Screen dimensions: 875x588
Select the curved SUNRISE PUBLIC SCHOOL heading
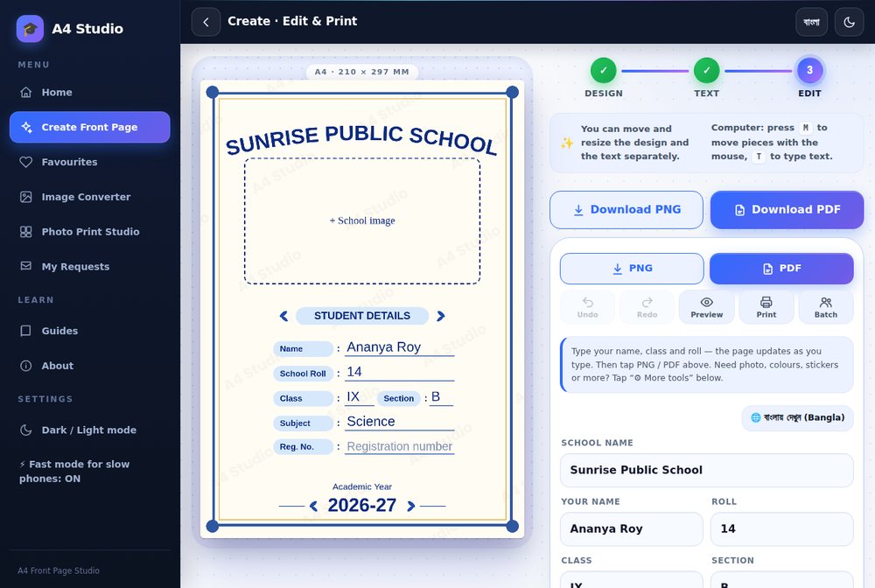(361, 139)
